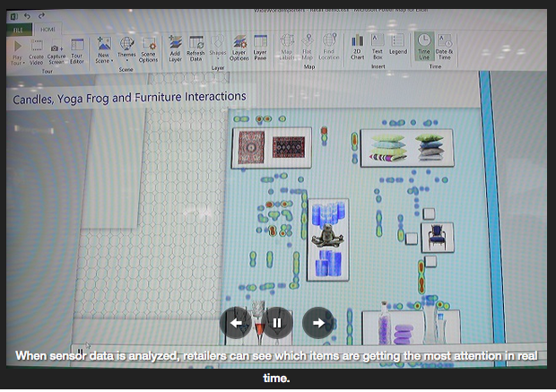Click the purple bottles display tile
Screen dimensions: 556x392
[412, 327]
